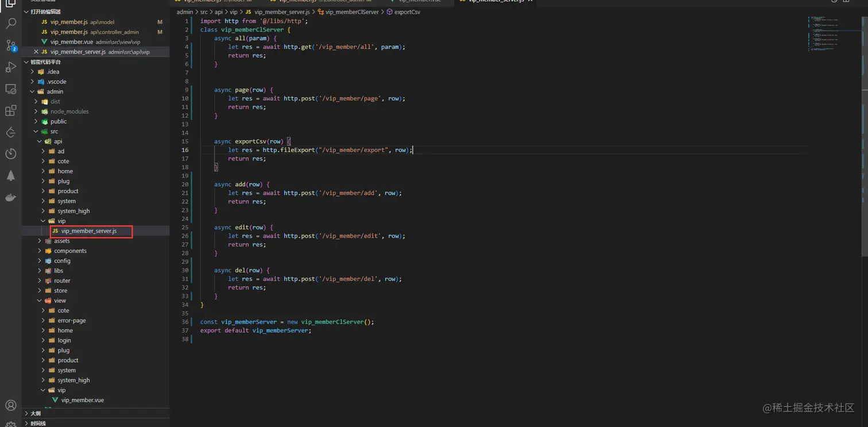Select vip_member_server.js in the file tree

(95, 231)
